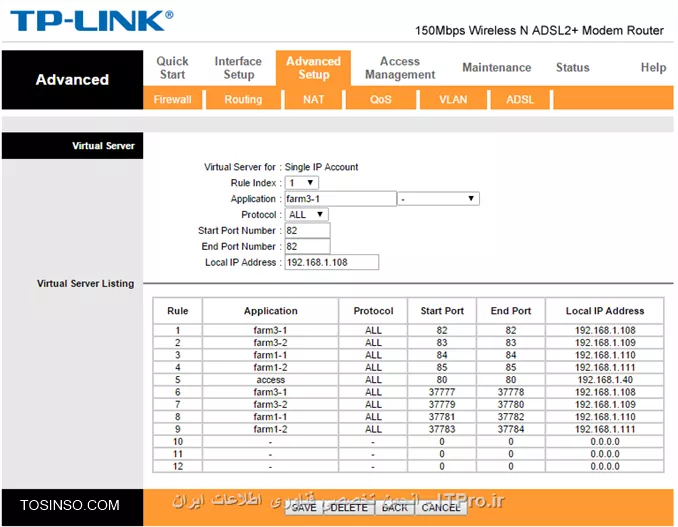The width and height of the screenshot is (678, 527).
Task: Select the Advanced Setup tab
Action: (x=313, y=68)
